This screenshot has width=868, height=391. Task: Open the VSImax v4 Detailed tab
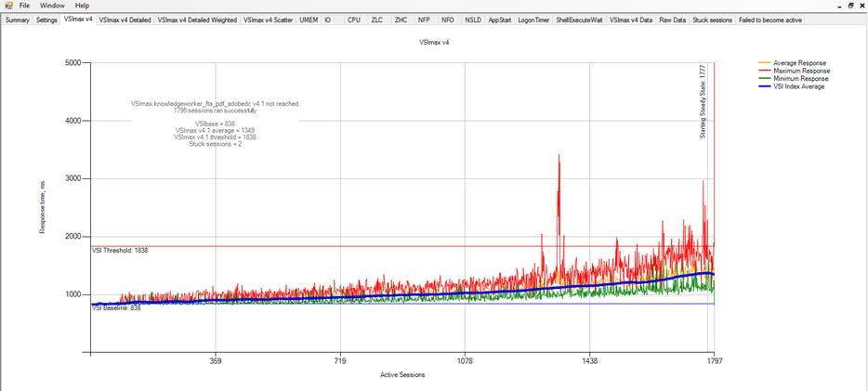125,20
